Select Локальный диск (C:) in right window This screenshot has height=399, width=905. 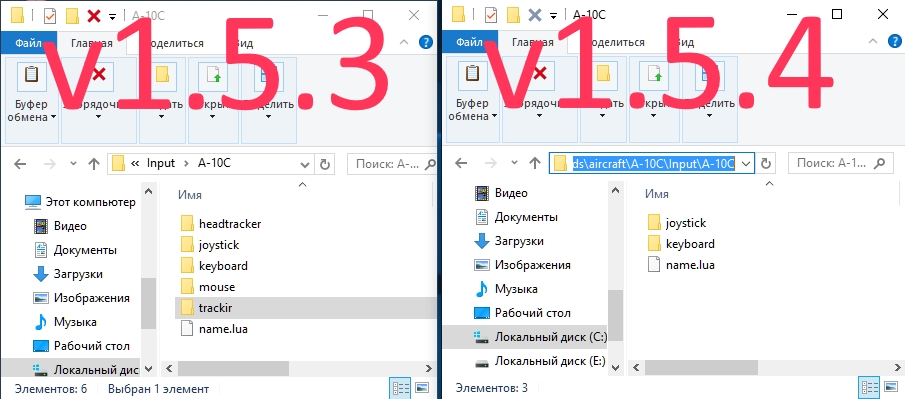[524, 337]
